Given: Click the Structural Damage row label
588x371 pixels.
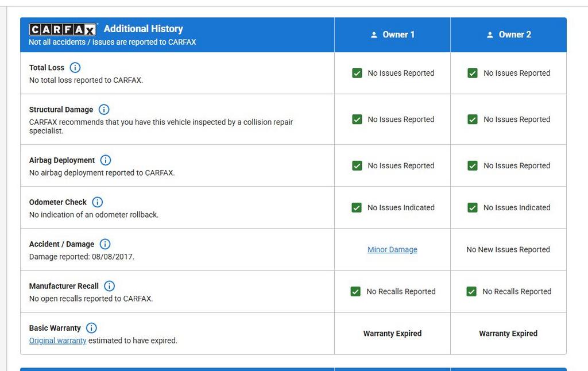Looking at the screenshot, I should coord(61,110).
